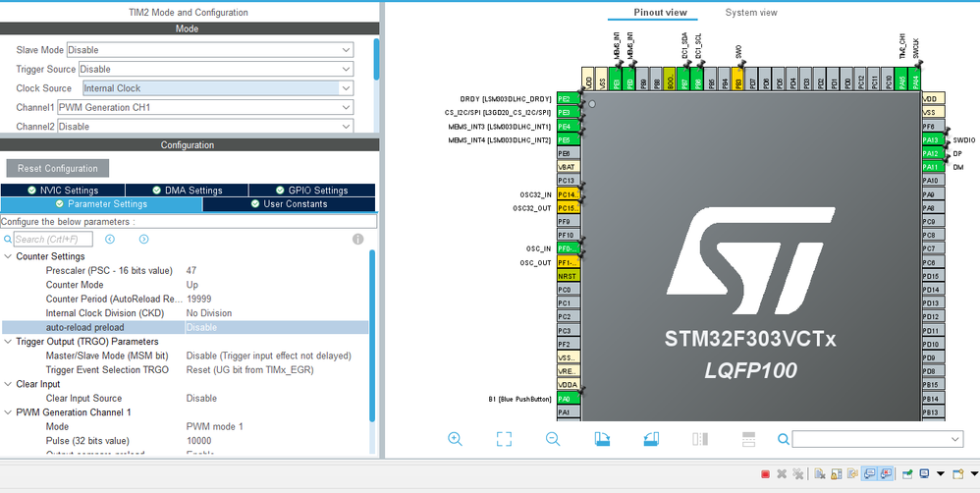Screen dimensions: 980x493
Task: Click the pin search magnifier icon
Action: (784, 439)
